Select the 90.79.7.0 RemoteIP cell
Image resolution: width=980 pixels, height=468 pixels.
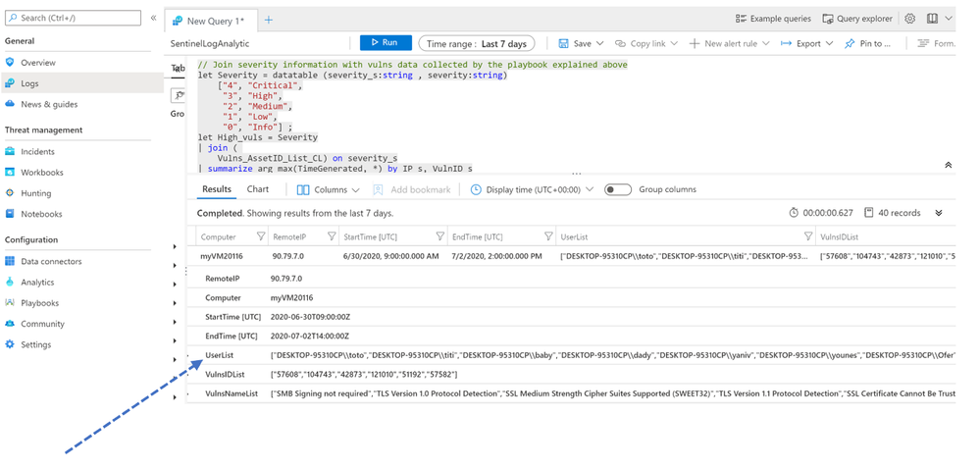(286, 257)
